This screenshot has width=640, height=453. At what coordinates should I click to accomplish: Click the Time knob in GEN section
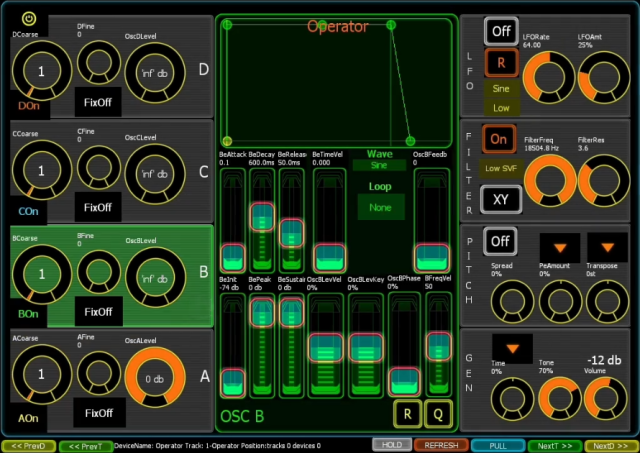click(512, 399)
